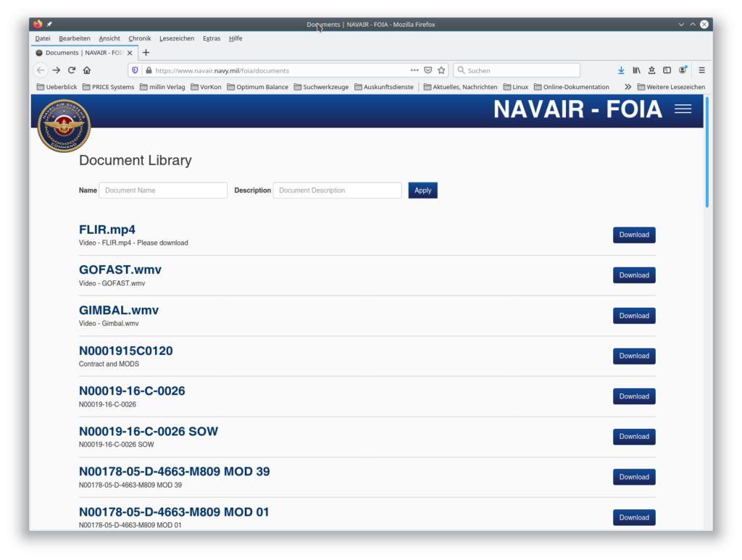Click the page vertical scrollbar thumb
The image size is (742, 560).
[x=707, y=151]
